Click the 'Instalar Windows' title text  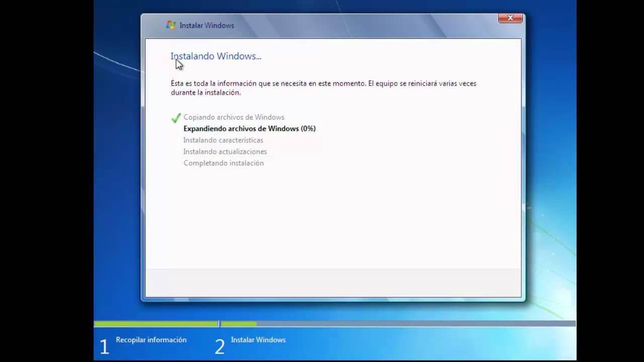pos(207,25)
